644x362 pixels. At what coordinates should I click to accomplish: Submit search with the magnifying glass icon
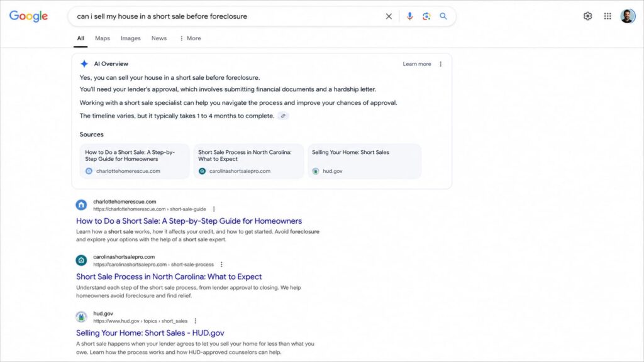443,16
